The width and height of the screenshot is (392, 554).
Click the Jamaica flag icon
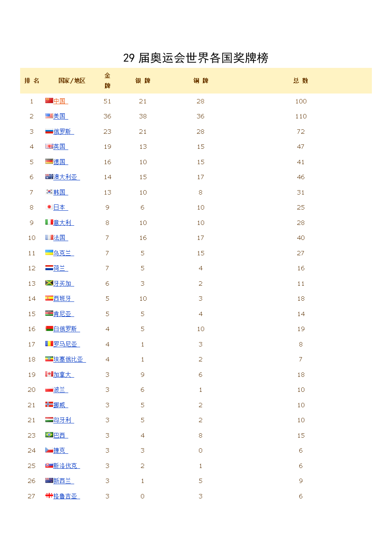49,283
